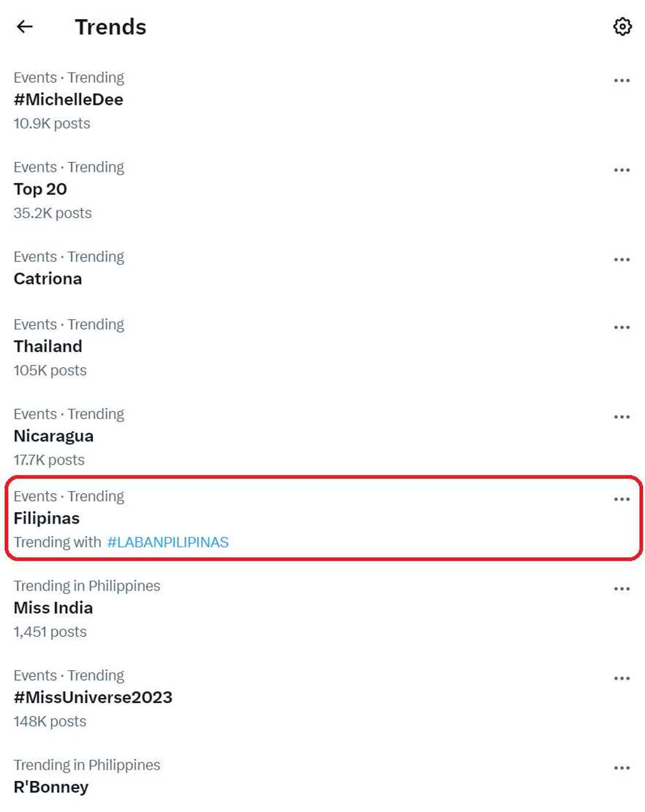Select the Top 20 trend
Screen dimensions: 645x812
click(x=40, y=189)
